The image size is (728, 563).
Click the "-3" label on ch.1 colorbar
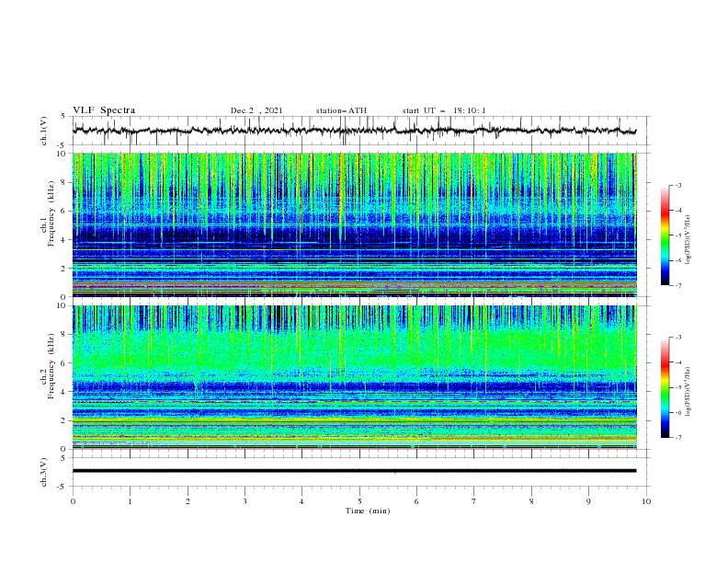(x=678, y=185)
